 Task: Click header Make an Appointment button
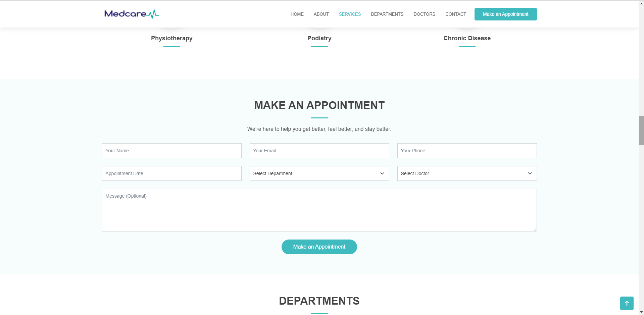point(505,14)
